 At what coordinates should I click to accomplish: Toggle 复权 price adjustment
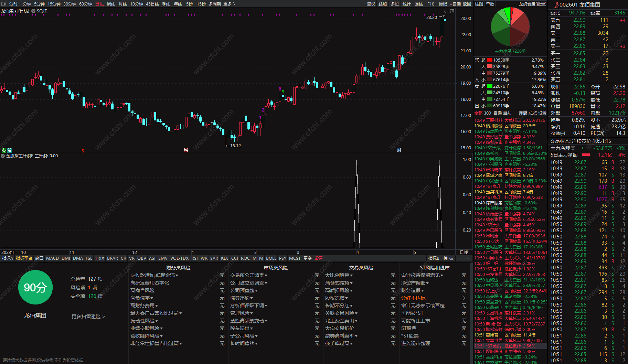point(371,4)
